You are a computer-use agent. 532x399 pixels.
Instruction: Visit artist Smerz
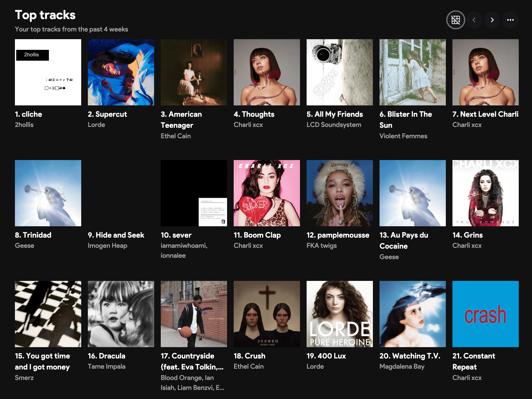tap(24, 378)
